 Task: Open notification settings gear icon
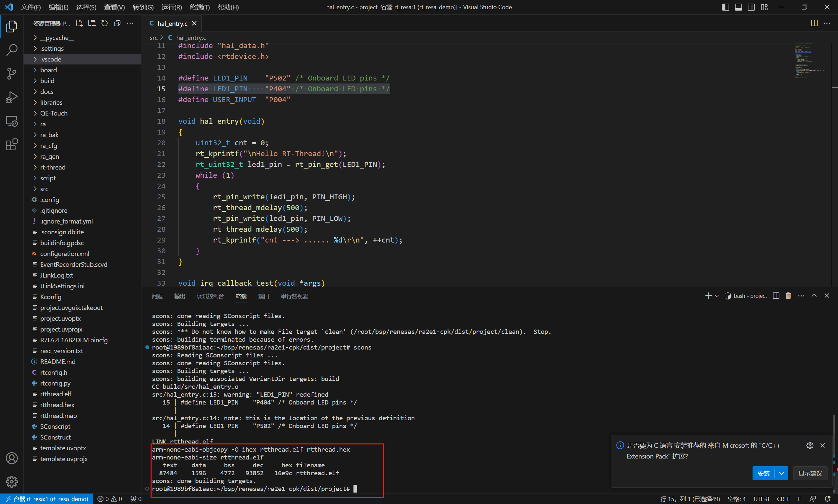[810, 445]
